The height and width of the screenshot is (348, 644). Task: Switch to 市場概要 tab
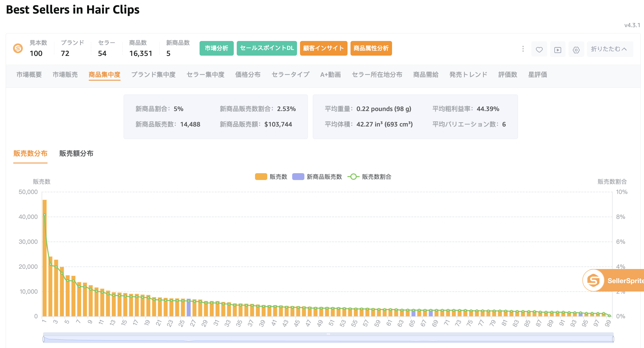point(29,75)
